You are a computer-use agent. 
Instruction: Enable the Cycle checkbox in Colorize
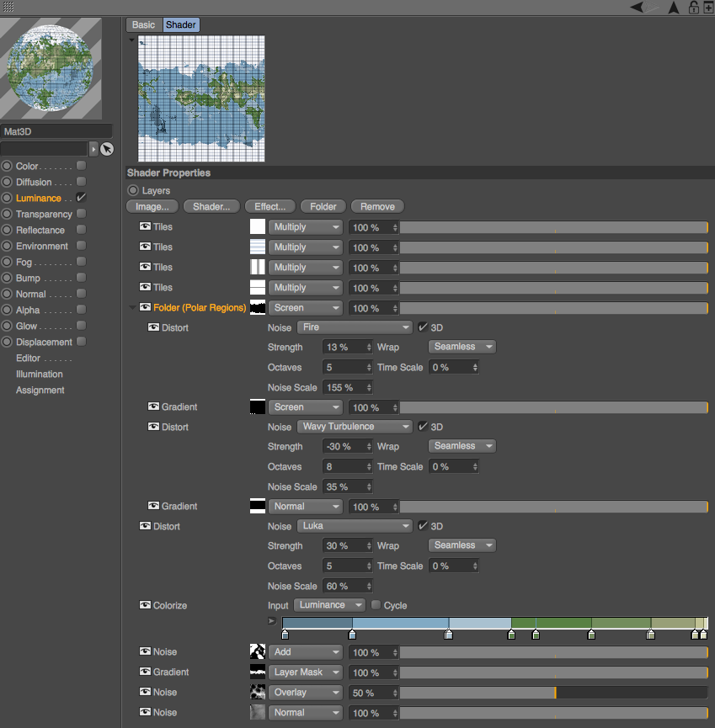(376, 605)
